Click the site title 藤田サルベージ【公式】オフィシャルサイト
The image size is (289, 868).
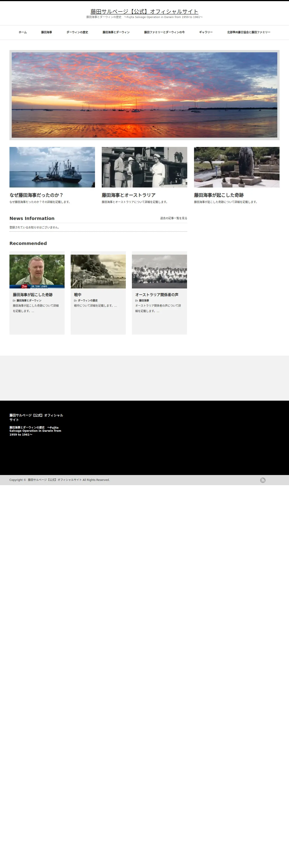coord(144,11)
